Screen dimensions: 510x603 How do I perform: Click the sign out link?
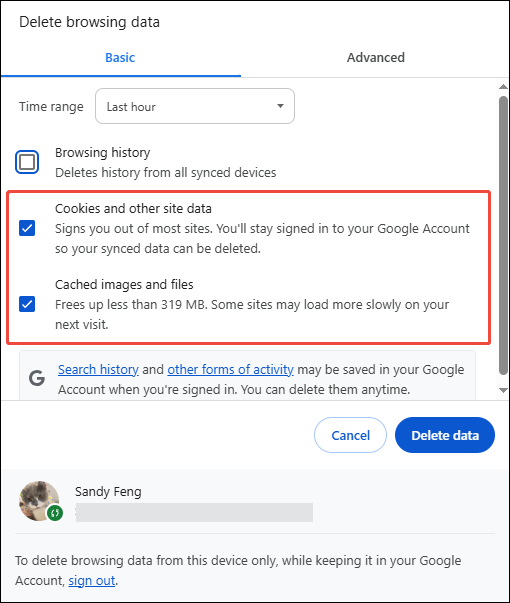tap(92, 580)
